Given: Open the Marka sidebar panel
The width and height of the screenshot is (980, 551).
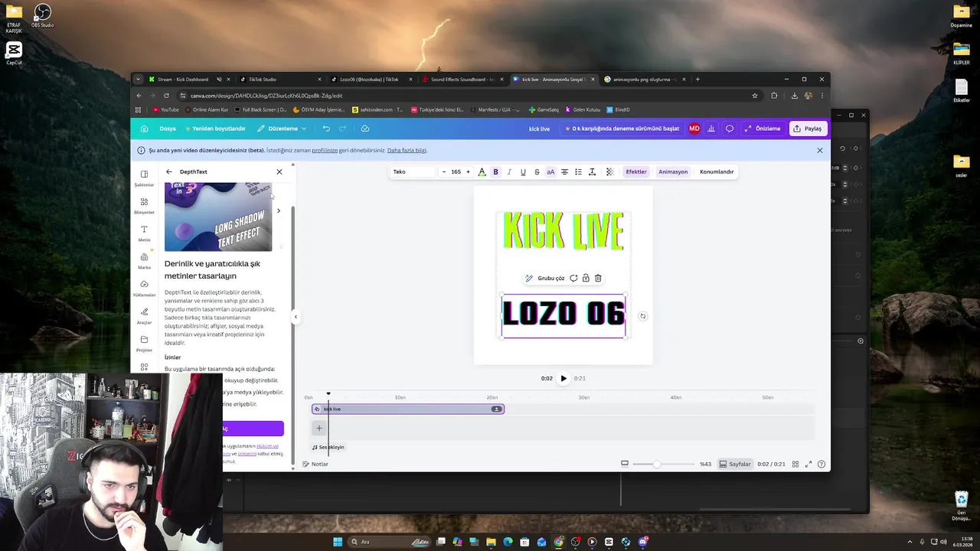Looking at the screenshot, I should (x=144, y=261).
